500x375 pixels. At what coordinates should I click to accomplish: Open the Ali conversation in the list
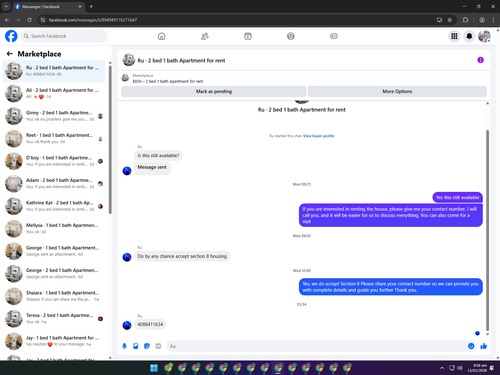tap(54, 93)
